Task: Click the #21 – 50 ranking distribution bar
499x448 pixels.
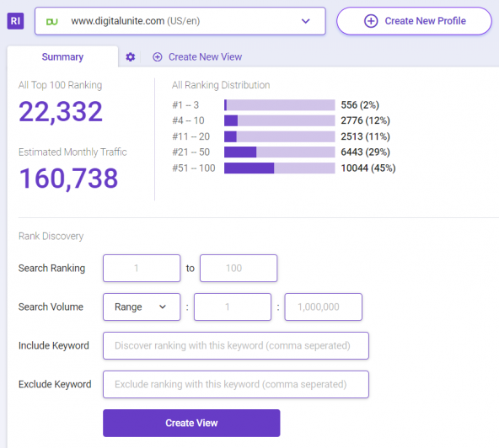Action: [x=279, y=152]
